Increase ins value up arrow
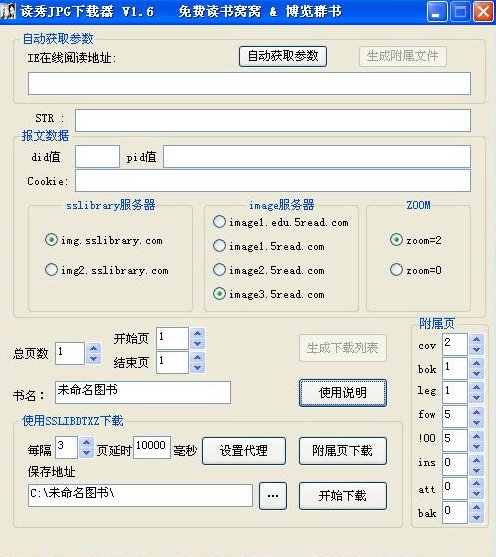Viewport: 496px width, 557px height. [x=476, y=460]
